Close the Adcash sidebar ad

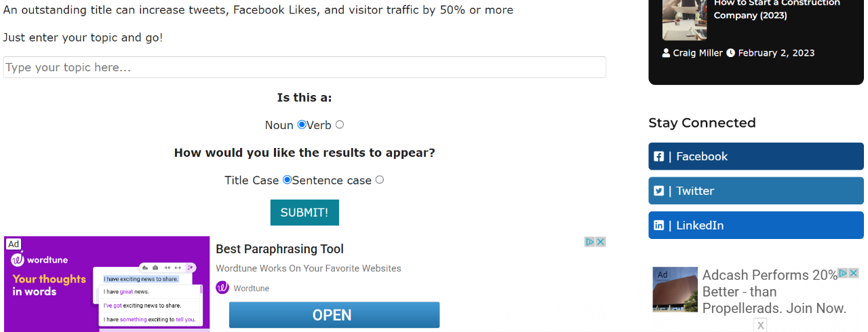tap(854, 273)
